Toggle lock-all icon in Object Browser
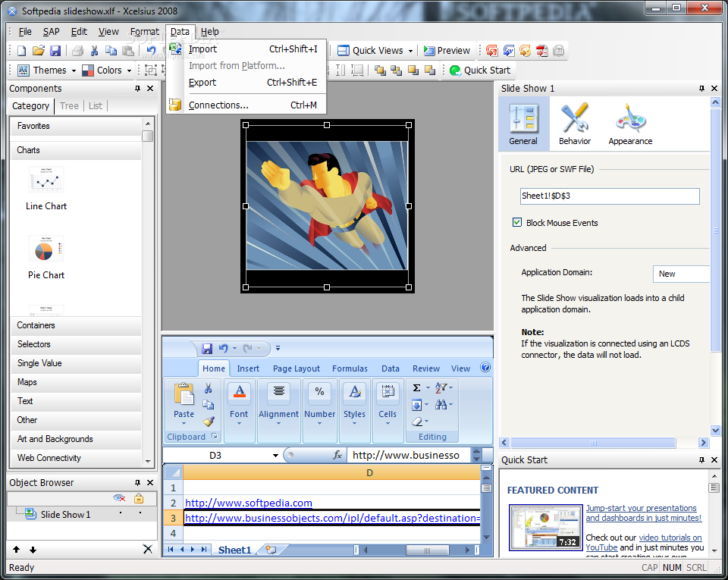 click(x=139, y=498)
